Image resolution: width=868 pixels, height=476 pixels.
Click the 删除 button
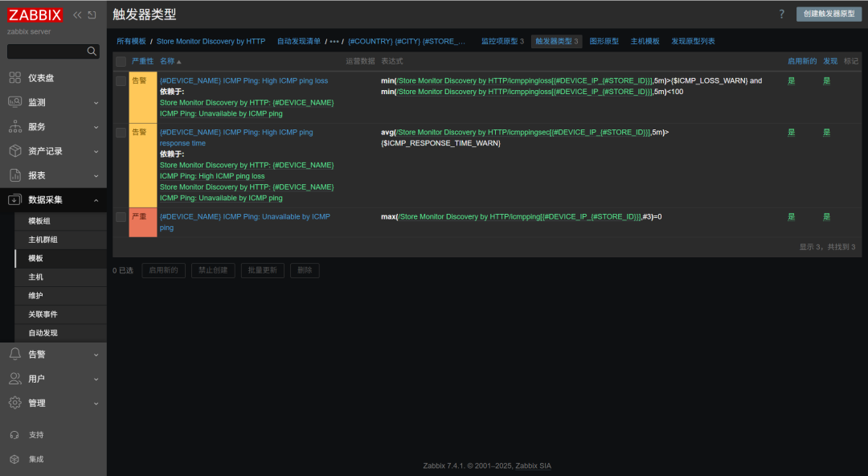pos(305,270)
